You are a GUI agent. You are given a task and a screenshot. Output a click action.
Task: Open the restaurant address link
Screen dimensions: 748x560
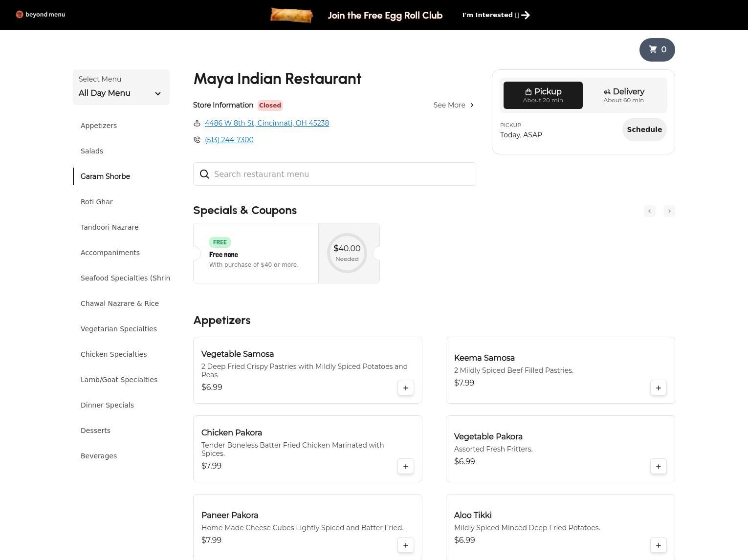click(266, 123)
